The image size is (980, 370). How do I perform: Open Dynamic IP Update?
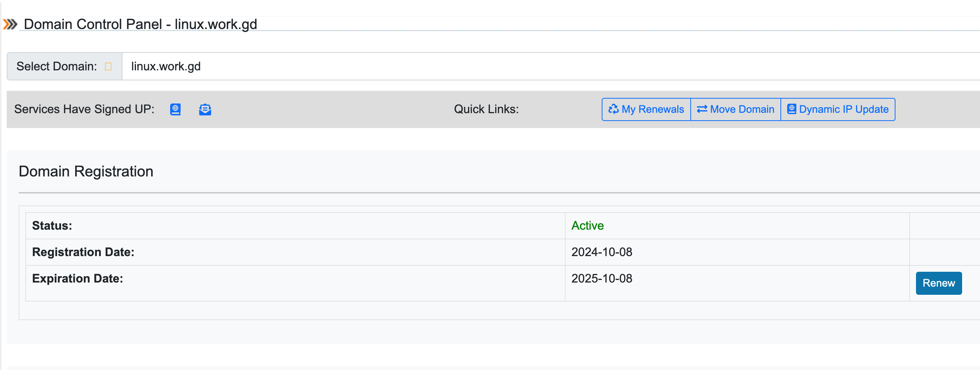[x=838, y=109]
